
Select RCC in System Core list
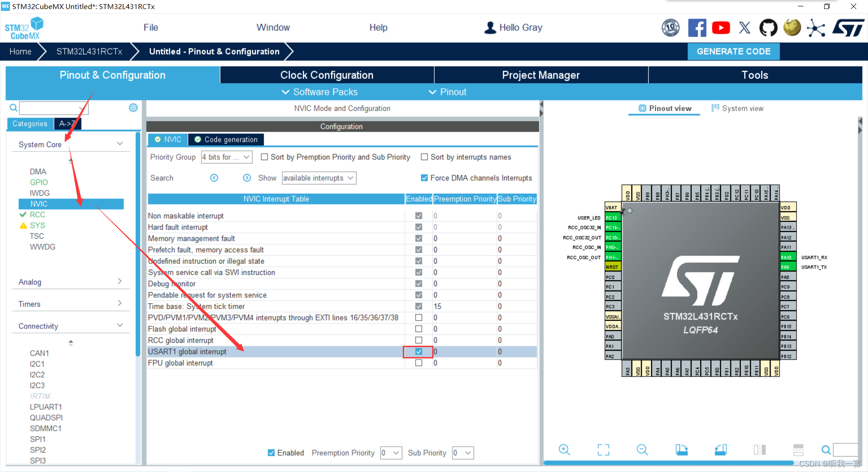point(38,215)
